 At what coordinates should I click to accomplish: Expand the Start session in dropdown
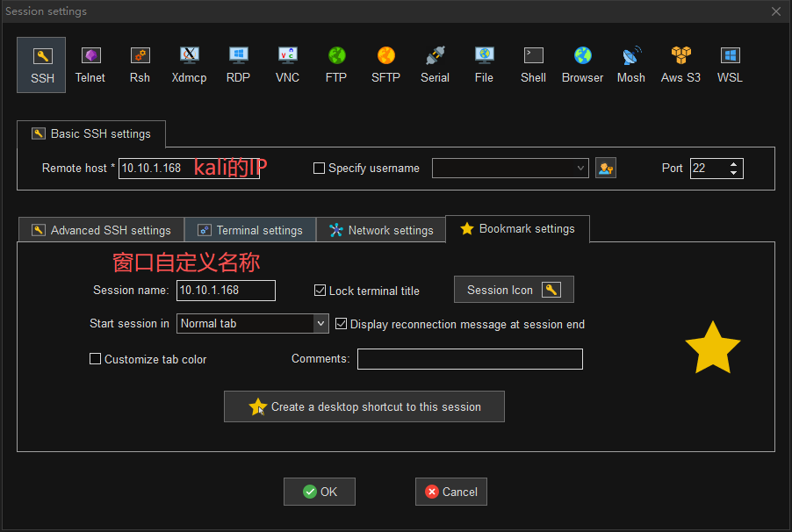320,324
